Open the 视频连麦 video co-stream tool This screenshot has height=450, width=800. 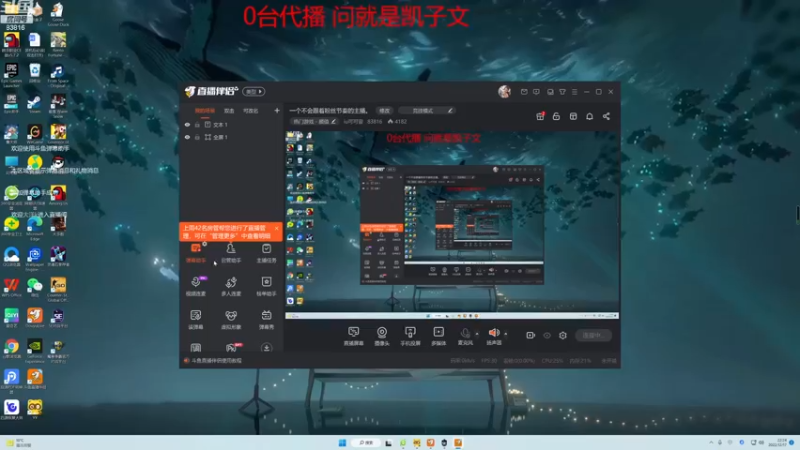(196, 286)
